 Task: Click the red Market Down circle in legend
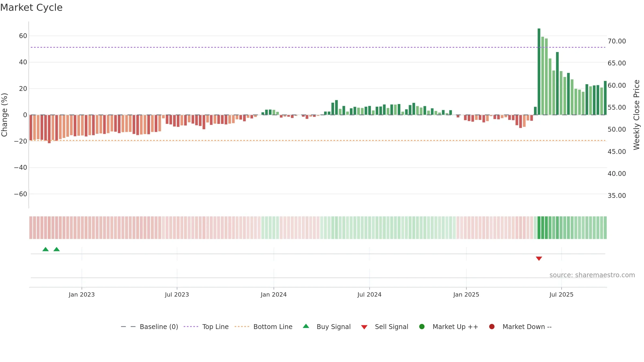point(492,327)
